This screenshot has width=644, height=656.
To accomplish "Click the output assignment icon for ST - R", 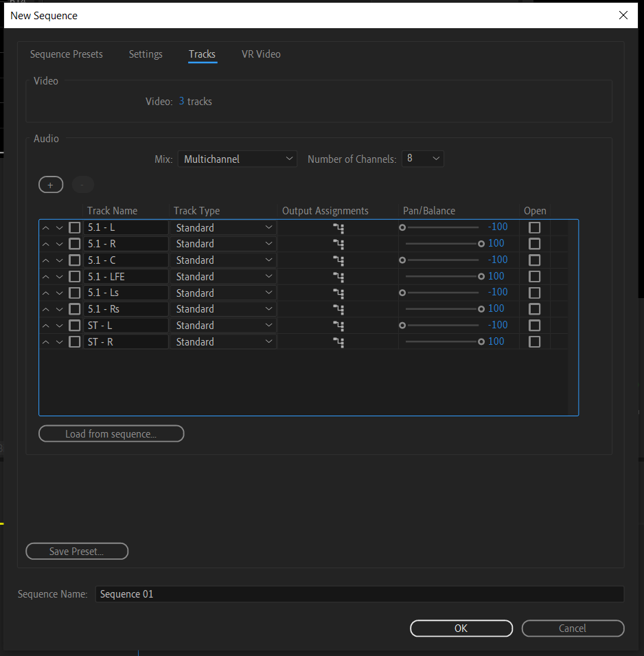I will [338, 341].
